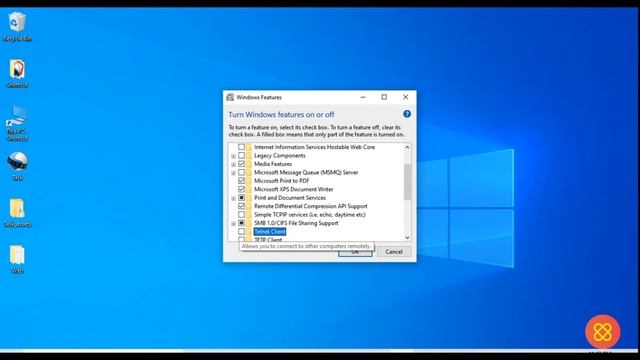Screen dimensions: 640x360
Task: Maximize the Windows Features window
Action: pos(384,97)
